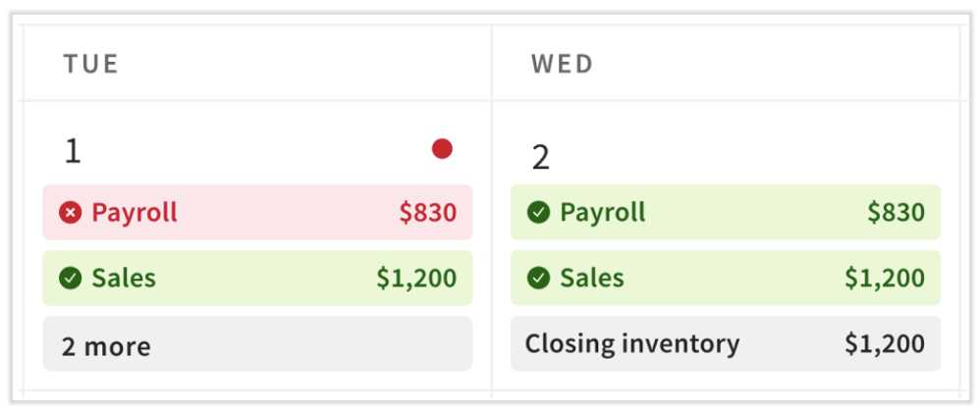
Task: Click day number 1 on the calendar
Action: [x=73, y=151]
